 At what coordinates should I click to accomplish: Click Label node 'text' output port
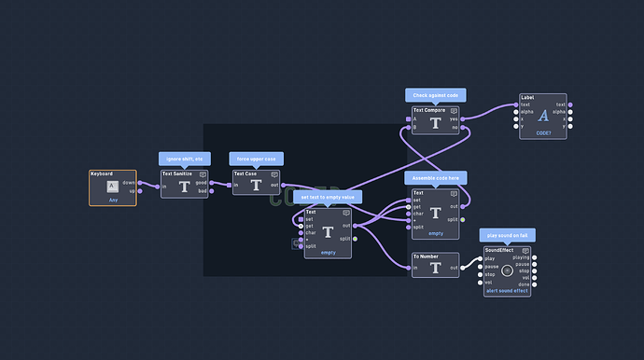coord(570,104)
